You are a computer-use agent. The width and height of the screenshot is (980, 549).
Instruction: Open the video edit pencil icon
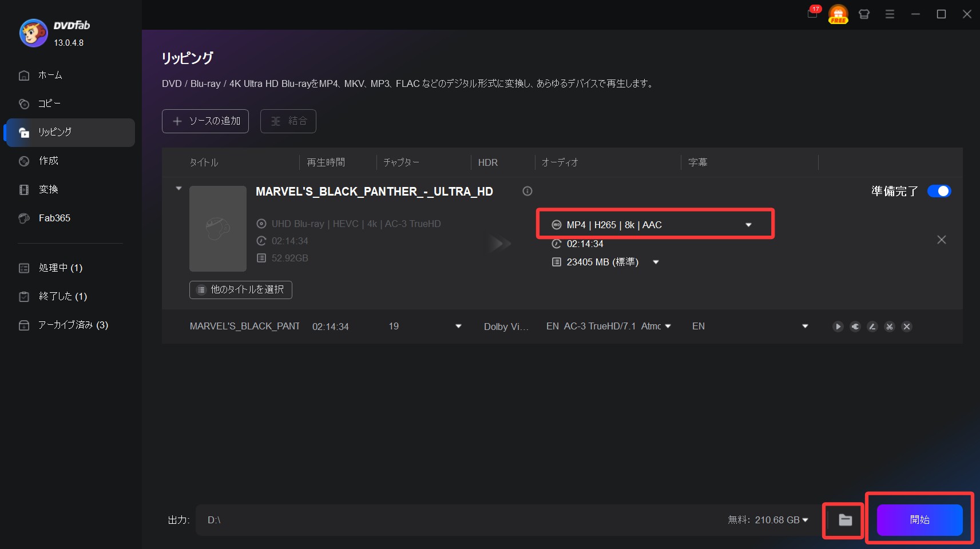coord(872,327)
